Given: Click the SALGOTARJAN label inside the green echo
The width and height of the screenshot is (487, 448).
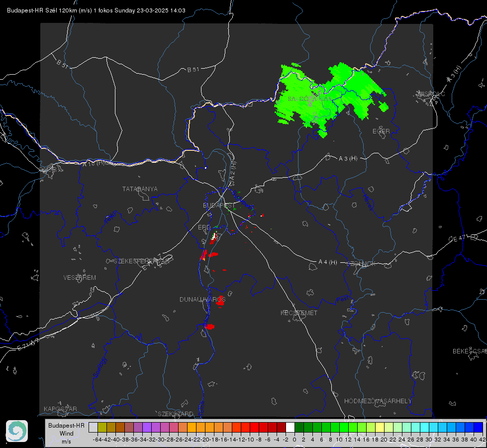Looking at the screenshot, I should point(309,99).
